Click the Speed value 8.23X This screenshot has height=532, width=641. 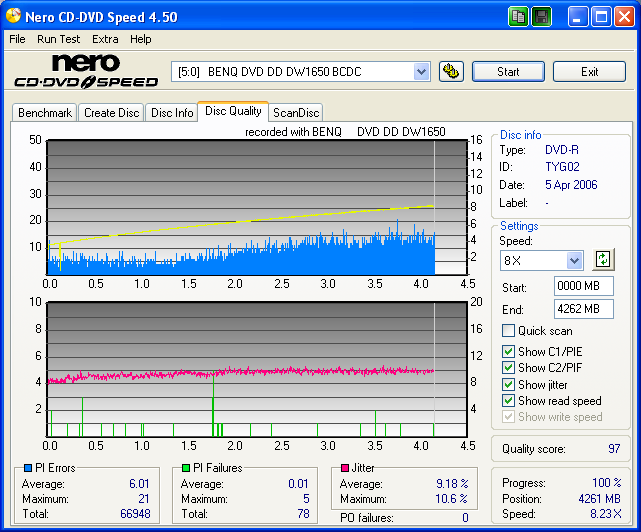click(605, 514)
